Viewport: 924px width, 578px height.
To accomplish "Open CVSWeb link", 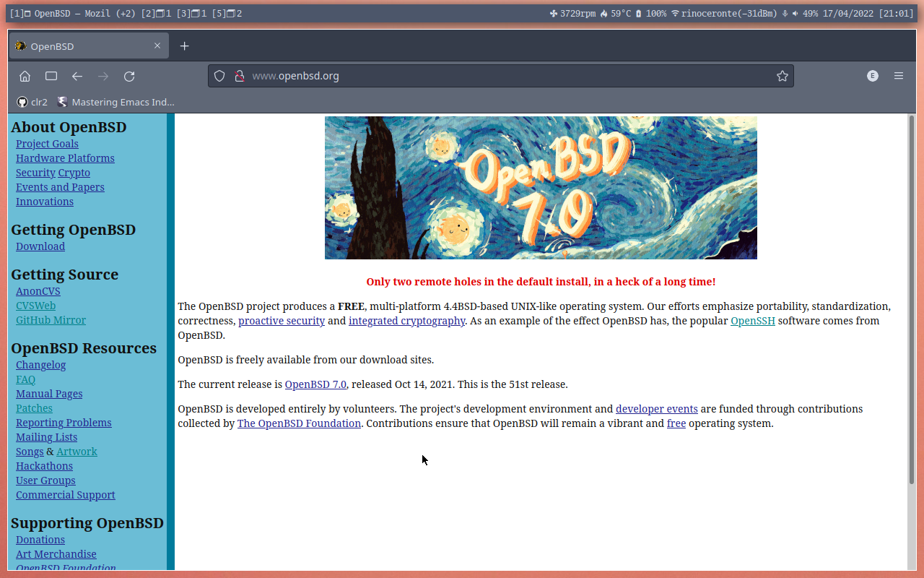I will [35, 306].
